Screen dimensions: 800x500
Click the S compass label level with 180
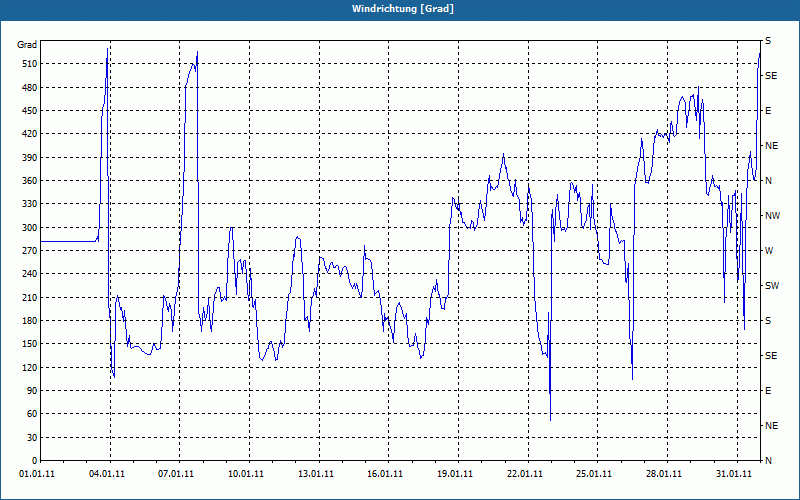point(768,321)
